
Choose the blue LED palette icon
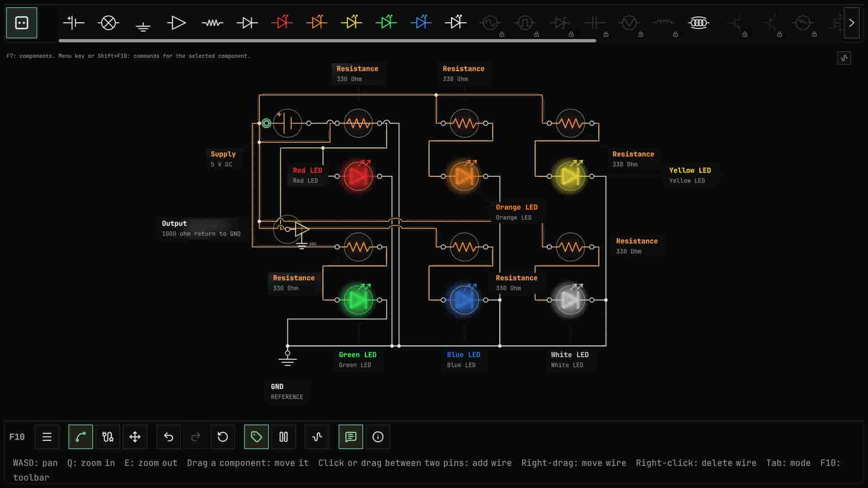pos(421,23)
